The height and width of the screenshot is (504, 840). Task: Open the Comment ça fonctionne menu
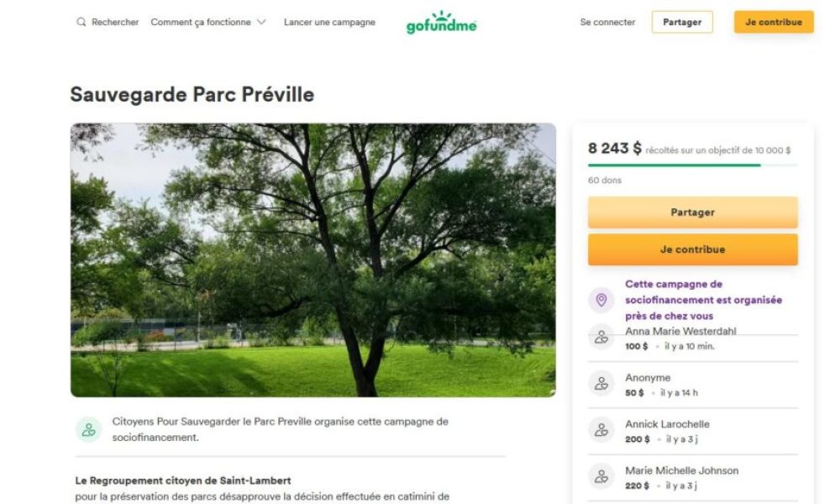[208, 22]
